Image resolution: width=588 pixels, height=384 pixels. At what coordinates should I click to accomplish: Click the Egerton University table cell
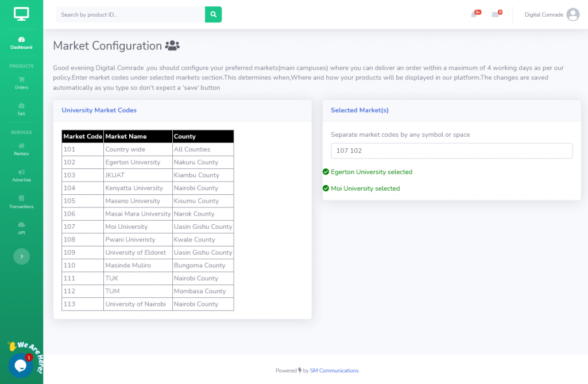[x=138, y=162]
